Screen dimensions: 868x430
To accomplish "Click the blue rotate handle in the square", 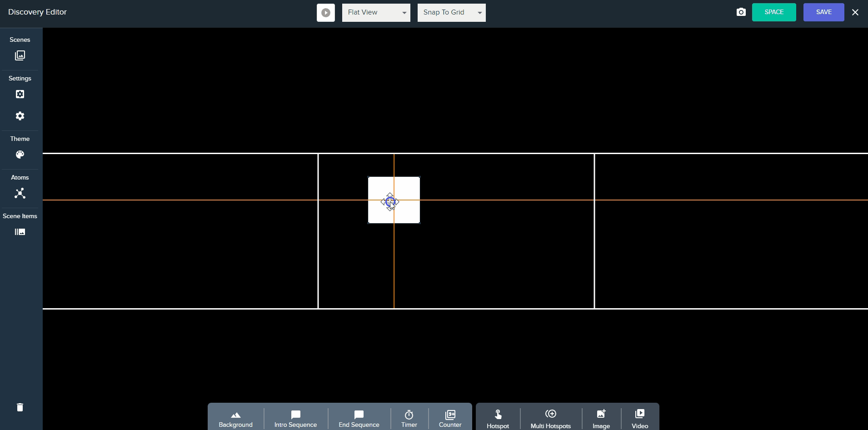I will click(x=390, y=202).
